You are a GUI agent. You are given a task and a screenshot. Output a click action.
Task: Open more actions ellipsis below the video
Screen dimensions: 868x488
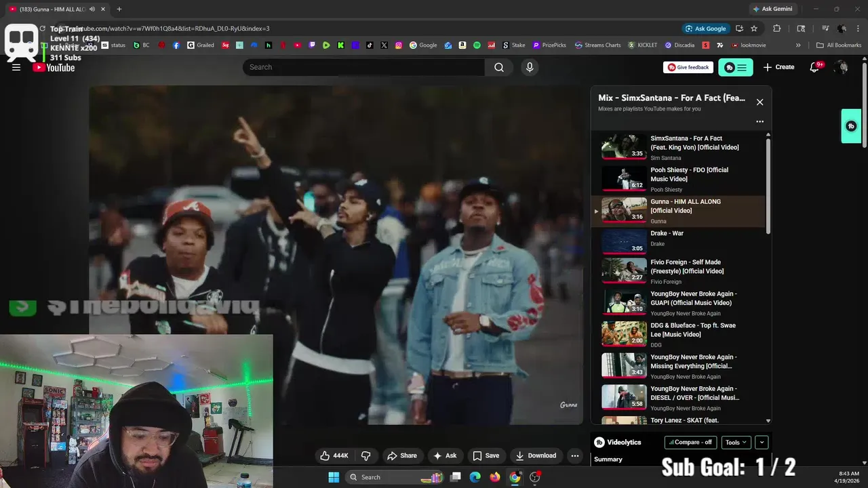[x=575, y=455]
